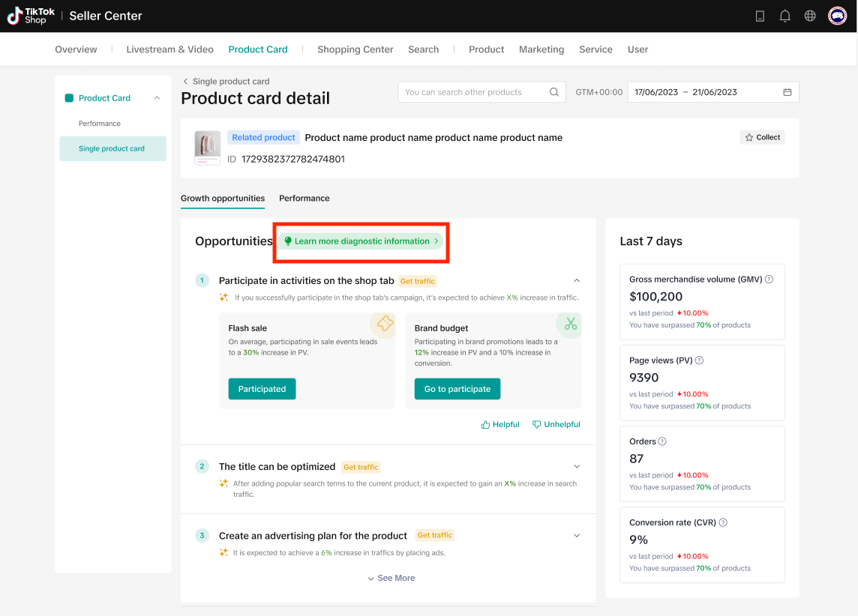Collect this product with star button
858x616 pixels.
(762, 137)
